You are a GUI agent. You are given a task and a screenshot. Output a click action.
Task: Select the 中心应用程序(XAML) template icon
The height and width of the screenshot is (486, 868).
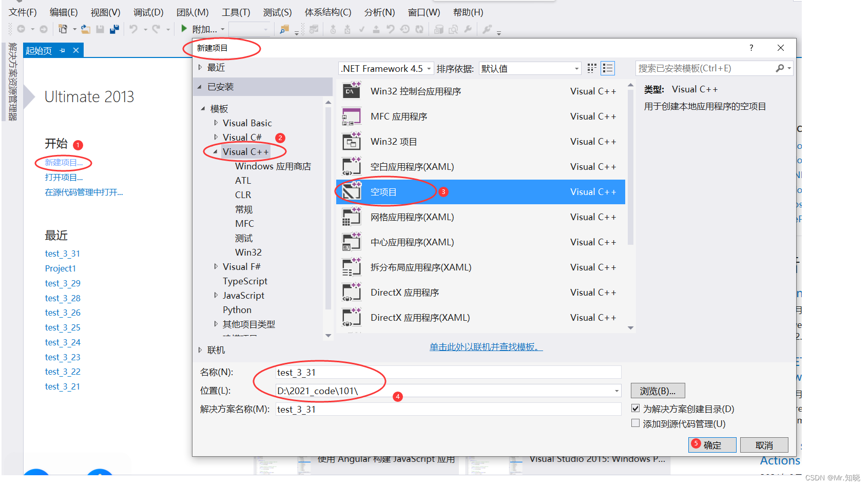(x=351, y=242)
